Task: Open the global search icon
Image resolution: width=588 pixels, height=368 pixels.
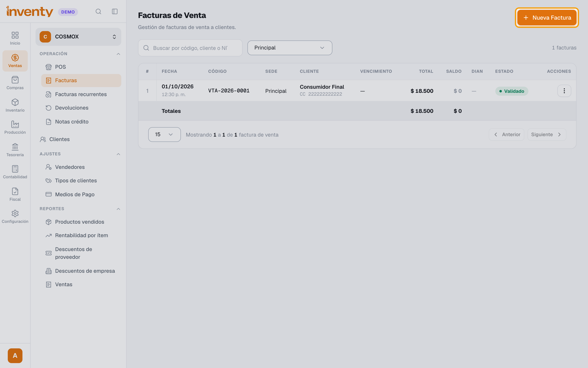Action: (x=98, y=11)
